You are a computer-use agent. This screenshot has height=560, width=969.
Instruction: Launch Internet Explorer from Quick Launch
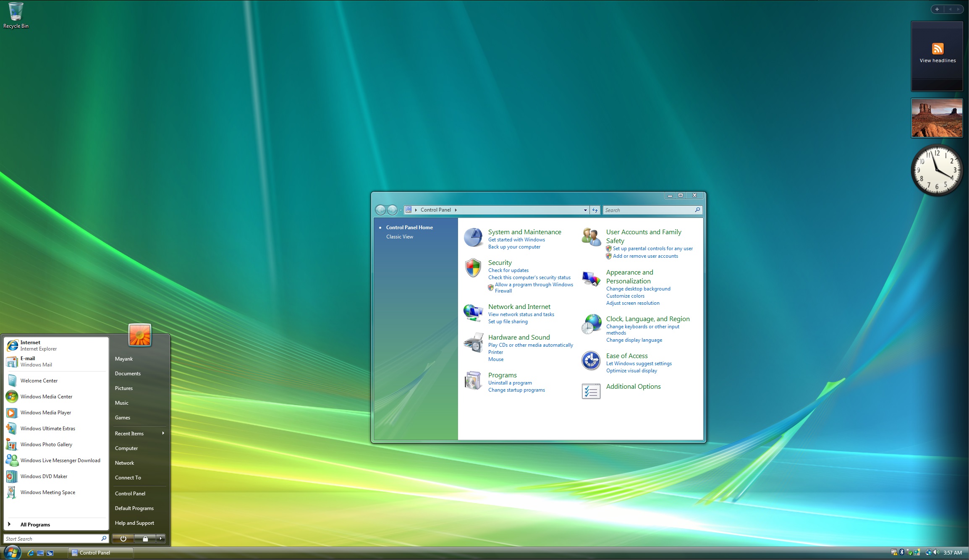click(30, 553)
